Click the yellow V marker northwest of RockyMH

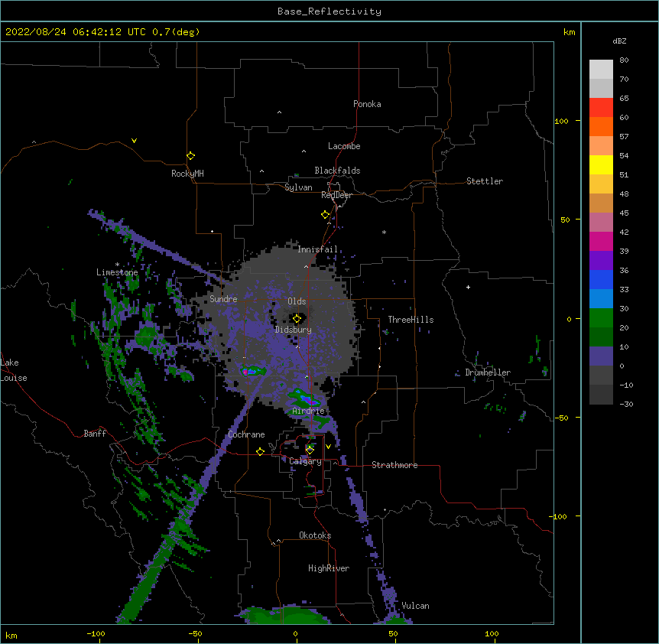click(x=134, y=141)
